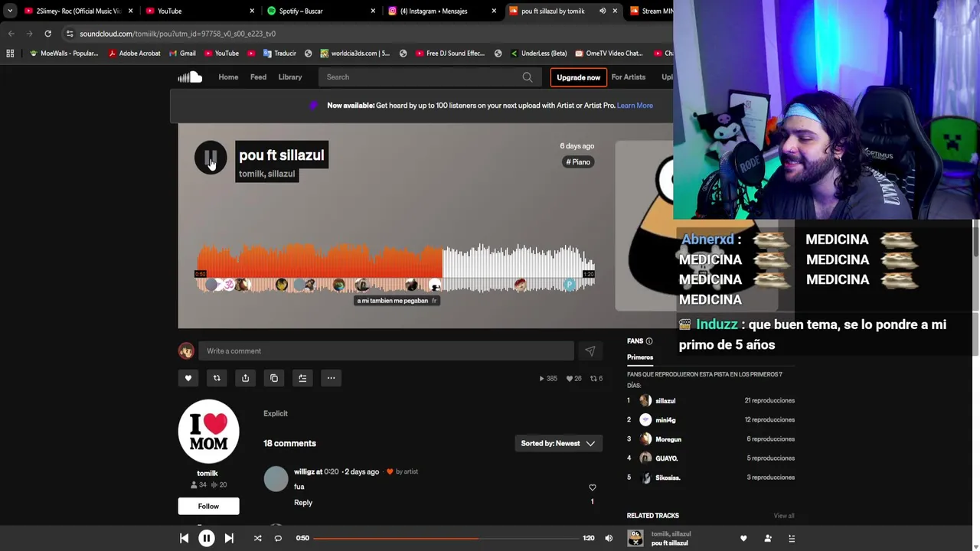The image size is (980, 551).
Task: Click the # Piano tag
Action: click(x=578, y=161)
